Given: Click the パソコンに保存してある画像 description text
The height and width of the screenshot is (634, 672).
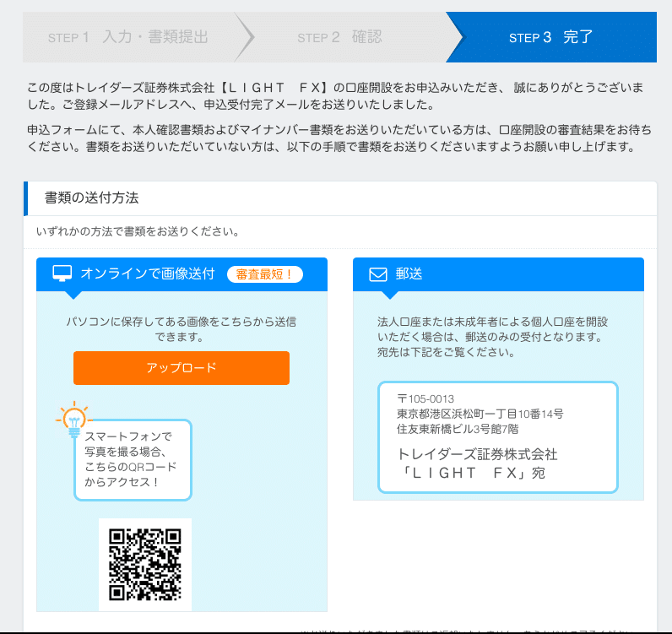Looking at the screenshot, I should [x=182, y=329].
